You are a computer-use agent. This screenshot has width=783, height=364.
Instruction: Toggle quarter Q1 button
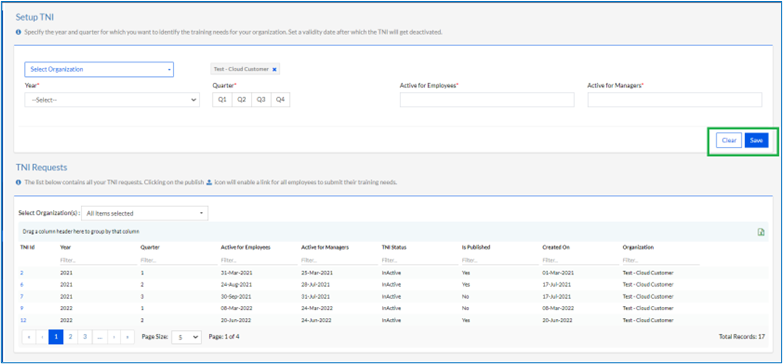pos(222,100)
